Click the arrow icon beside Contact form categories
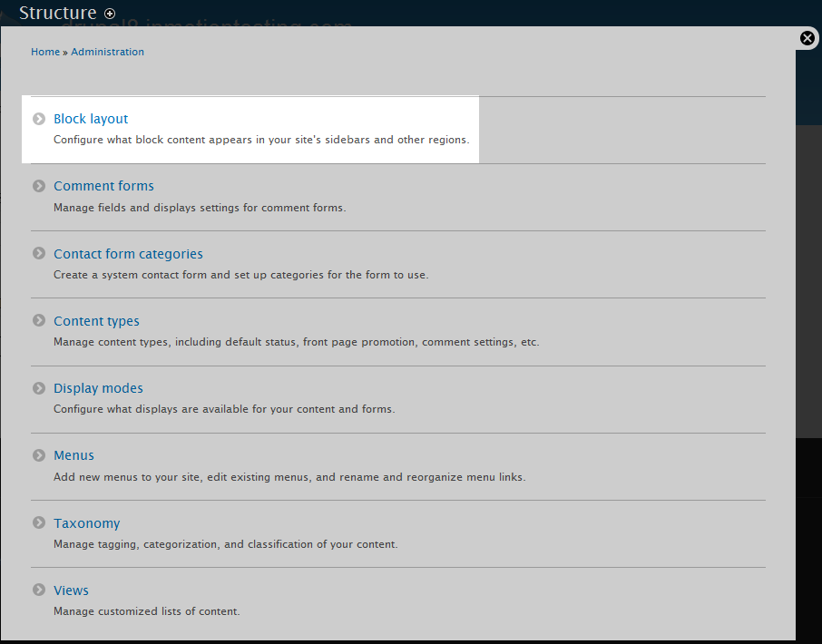822x644 pixels. 39,253
